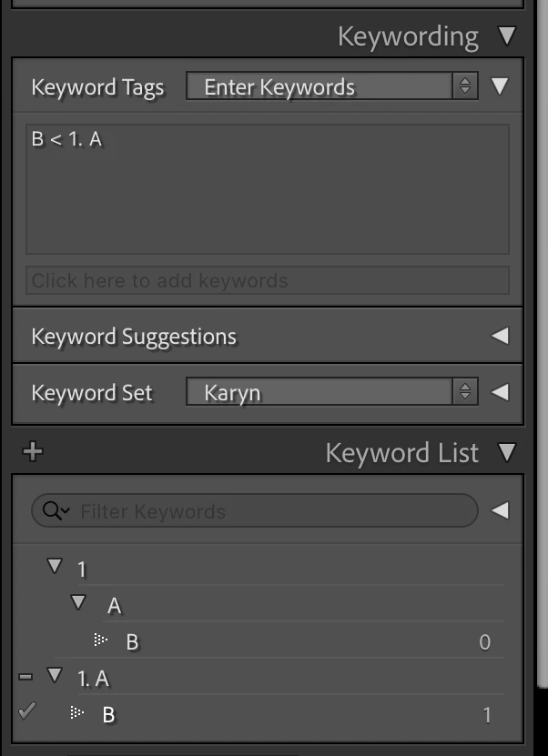Collapse the keyword A tree node
The width and height of the screenshot is (548, 756).
pos(78,602)
